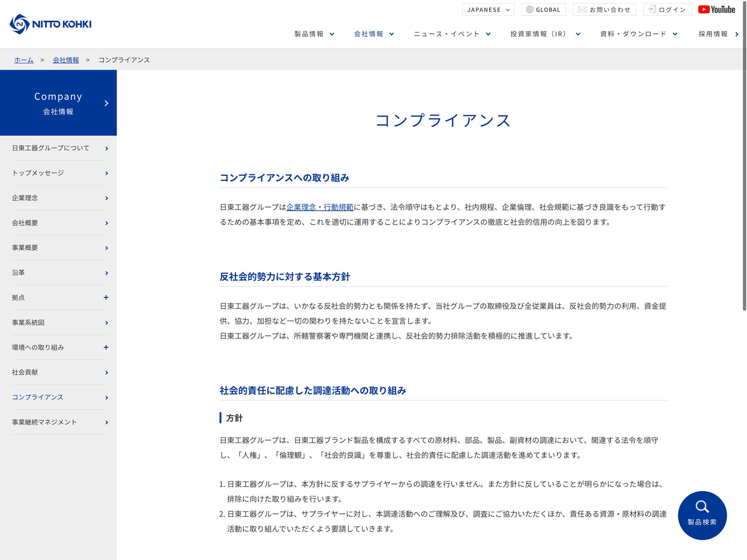Expand 環境への取り組み sidebar section
Viewport: 747px width, 560px height.
(106, 348)
